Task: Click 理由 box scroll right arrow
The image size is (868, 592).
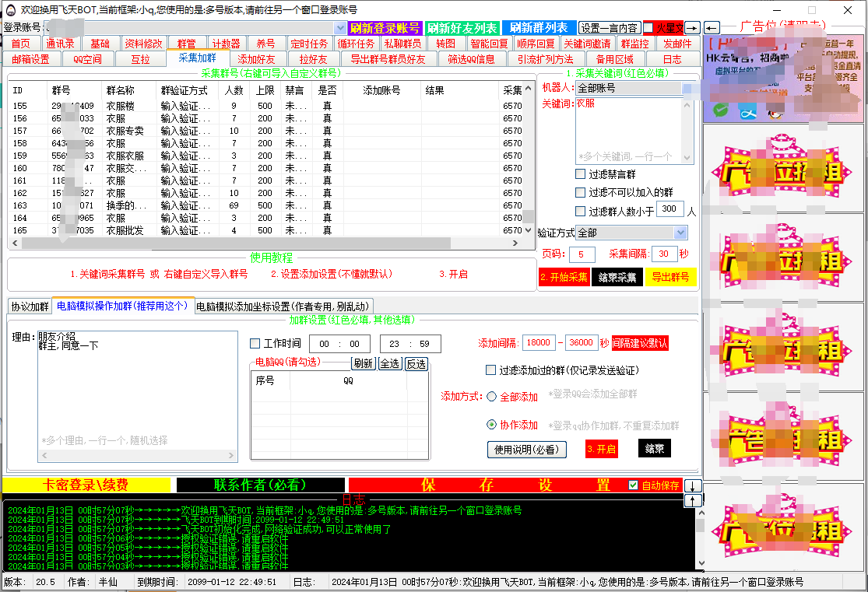Action: (231, 455)
